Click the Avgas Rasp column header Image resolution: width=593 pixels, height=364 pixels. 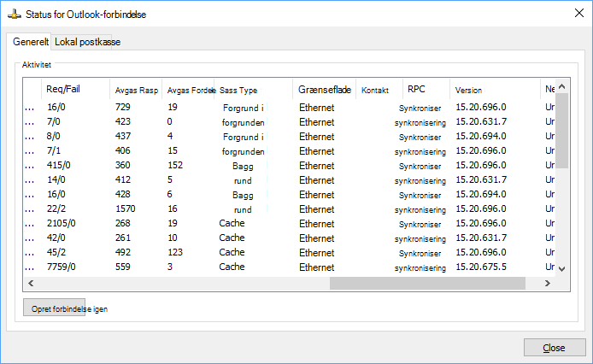click(x=136, y=90)
